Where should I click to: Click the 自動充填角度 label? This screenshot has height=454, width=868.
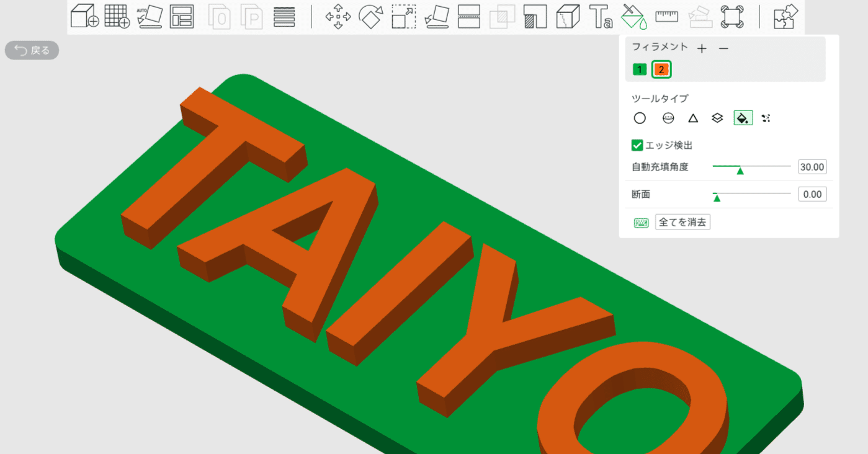[x=660, y=167]
